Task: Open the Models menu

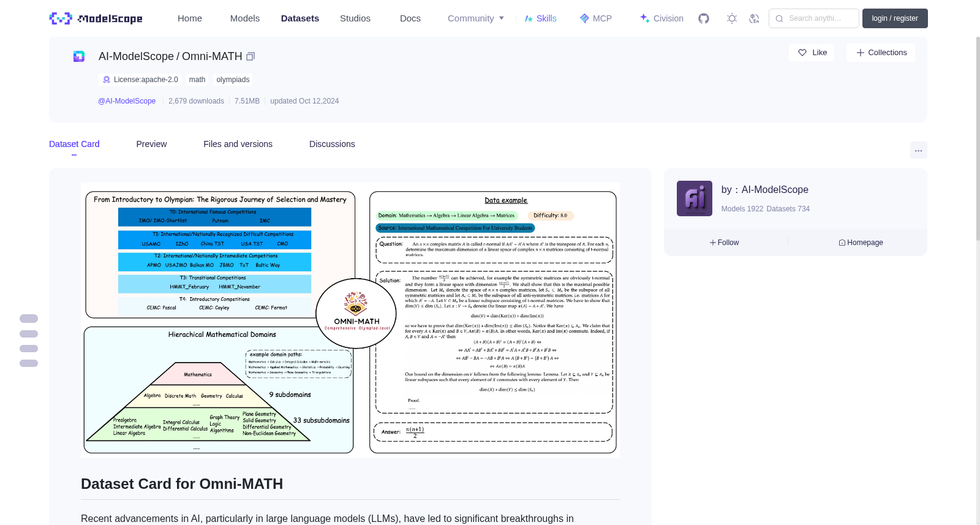Action: click(x=245, y=18)
